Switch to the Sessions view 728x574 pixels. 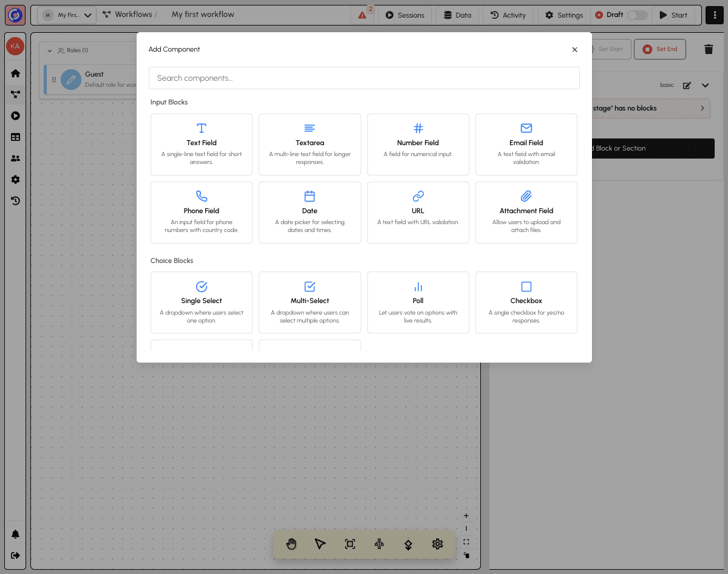404,15
